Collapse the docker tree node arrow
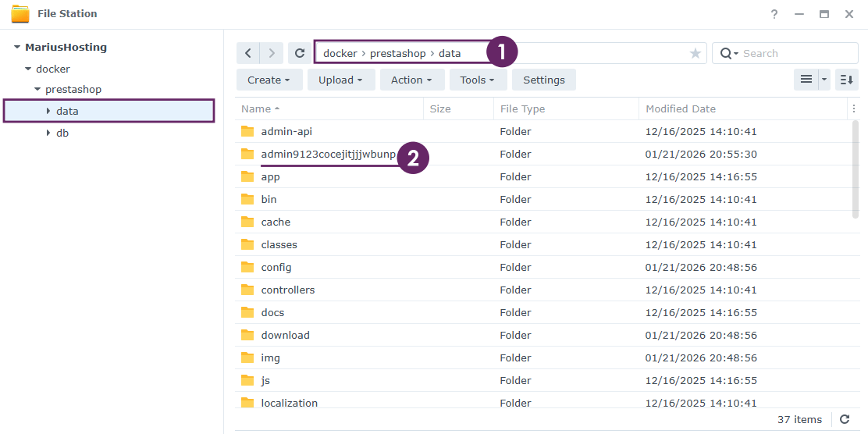This screenshot has height=434, width=868. (27, 69)
